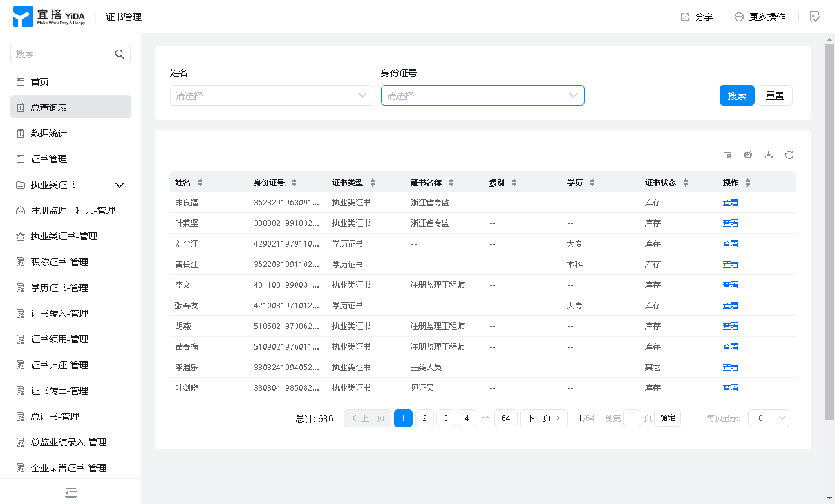Open 职称证书-管理 sidebar item
Image resolution: width=835 pixels, height=504 pixels.
71,262
